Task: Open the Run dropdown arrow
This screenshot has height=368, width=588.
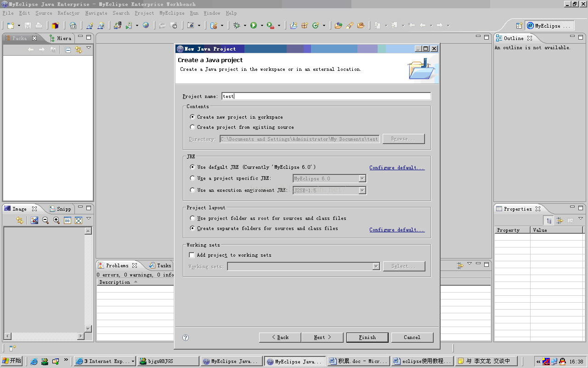Action: (261, 26)
